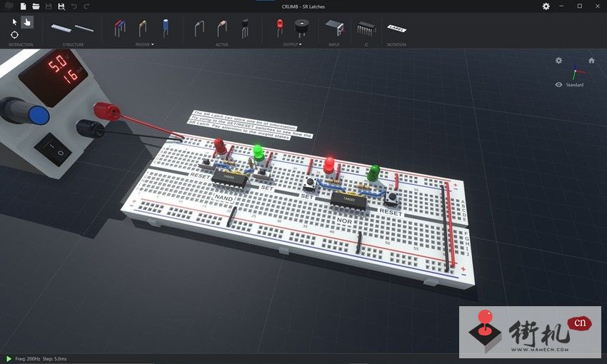Select the NAND IC chip on breadboard

click(229, 178)
